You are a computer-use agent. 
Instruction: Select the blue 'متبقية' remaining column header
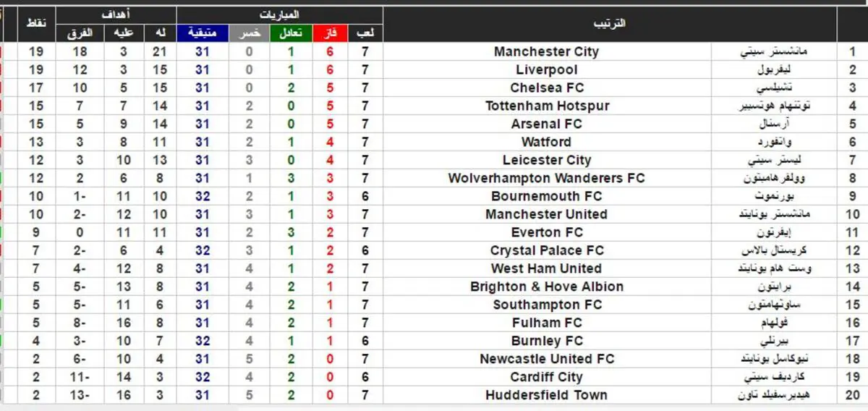click(x=203, y=33)
